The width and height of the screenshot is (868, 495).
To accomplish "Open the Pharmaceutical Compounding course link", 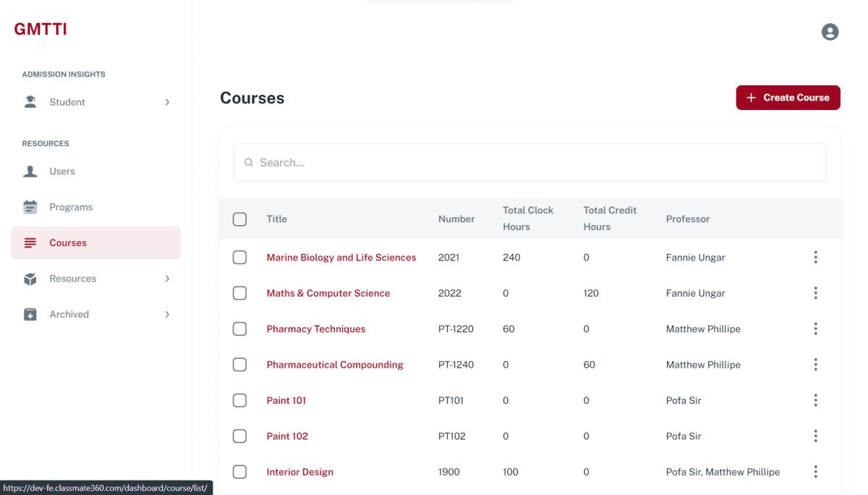I will pos(335,365).
